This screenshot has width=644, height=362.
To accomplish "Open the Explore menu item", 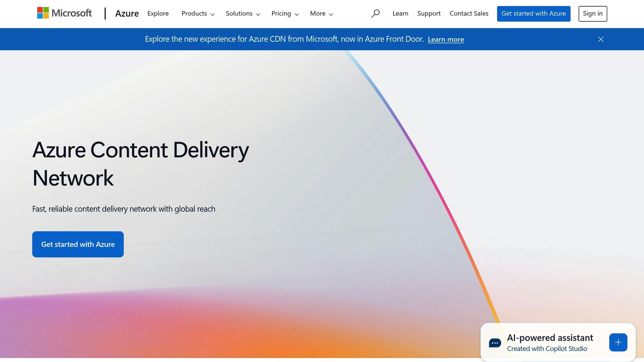I will pos(158,14).
